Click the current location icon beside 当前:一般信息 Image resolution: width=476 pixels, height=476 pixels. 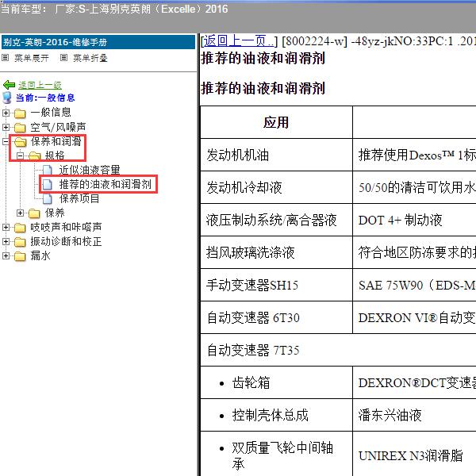6,98
